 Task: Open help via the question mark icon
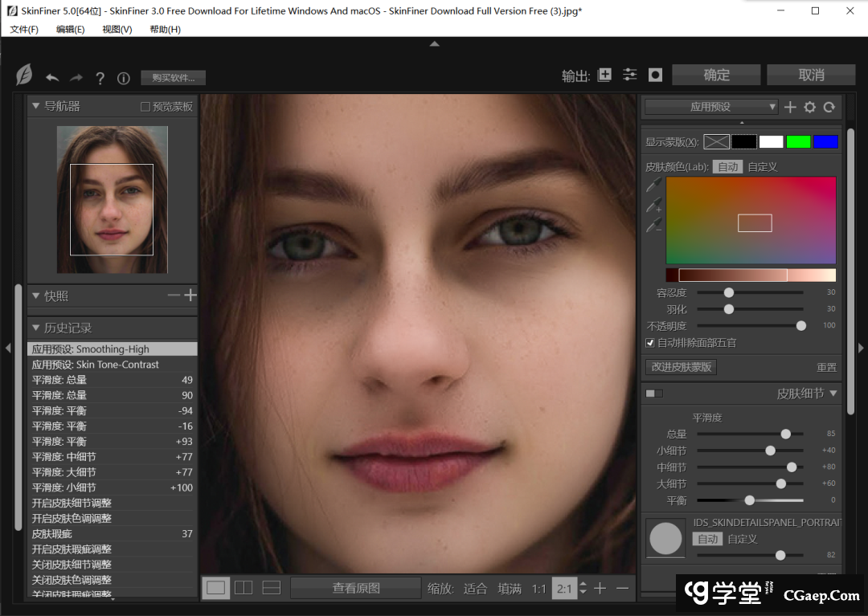pos(100,78)
